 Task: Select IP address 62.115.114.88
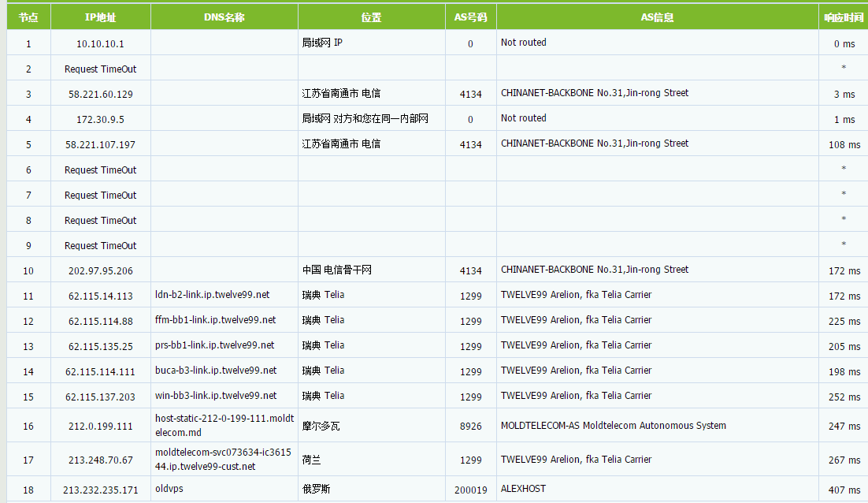click(x=100, y=322)
